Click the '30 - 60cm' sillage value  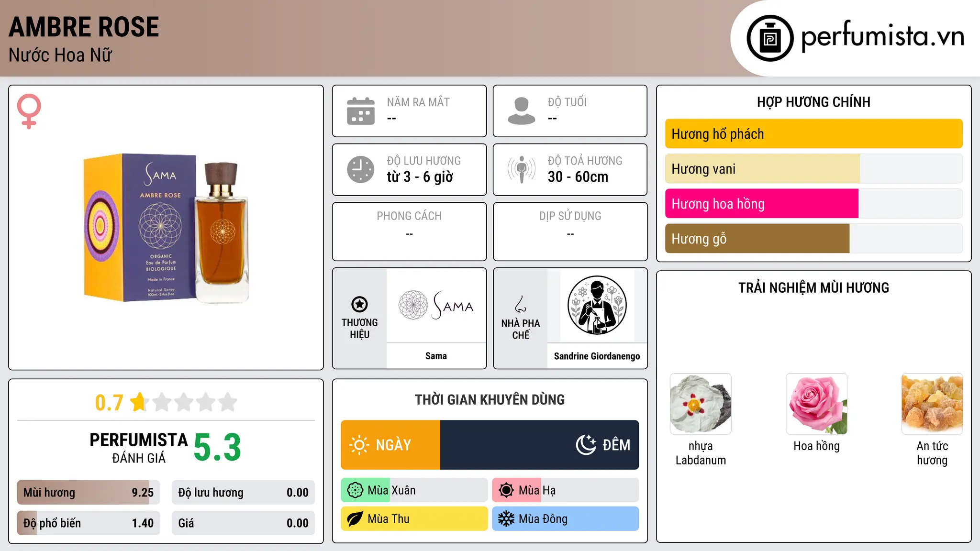[578, 177]
